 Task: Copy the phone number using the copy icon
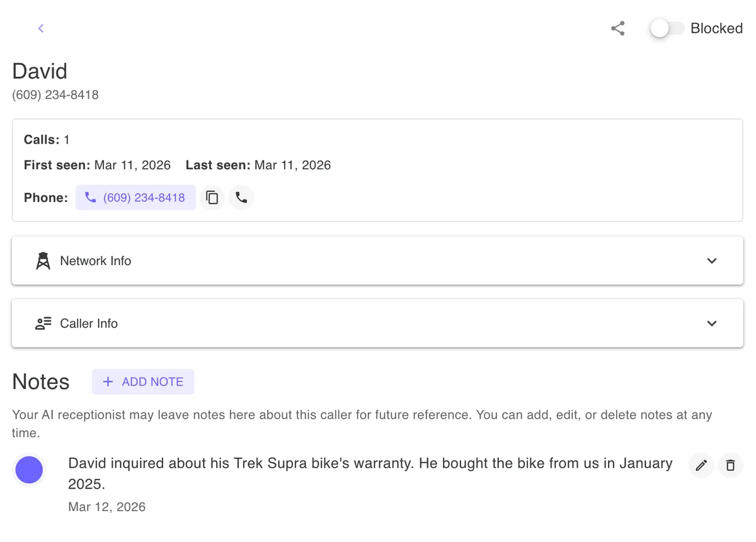pos(212,197)
